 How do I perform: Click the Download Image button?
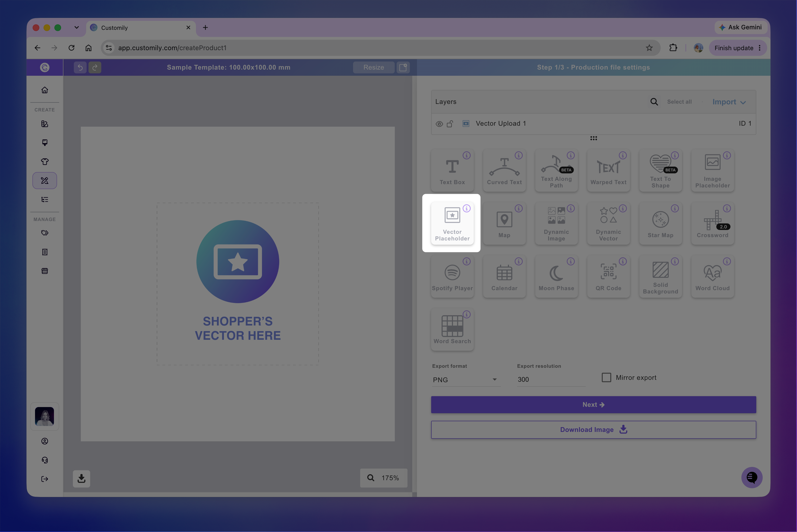[593, 430]
